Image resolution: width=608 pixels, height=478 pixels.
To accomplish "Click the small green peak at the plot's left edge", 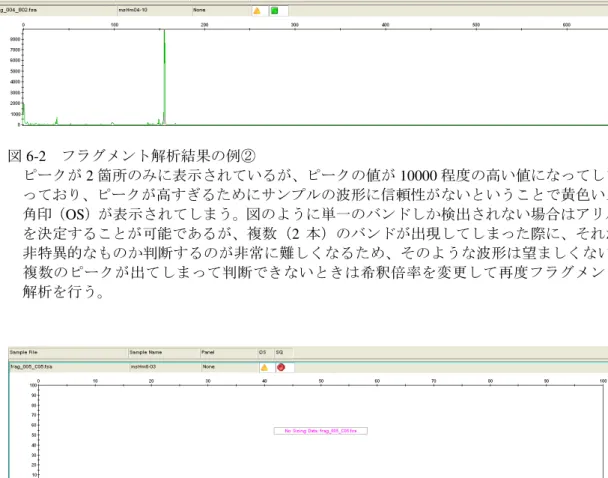I will [24, 114].
